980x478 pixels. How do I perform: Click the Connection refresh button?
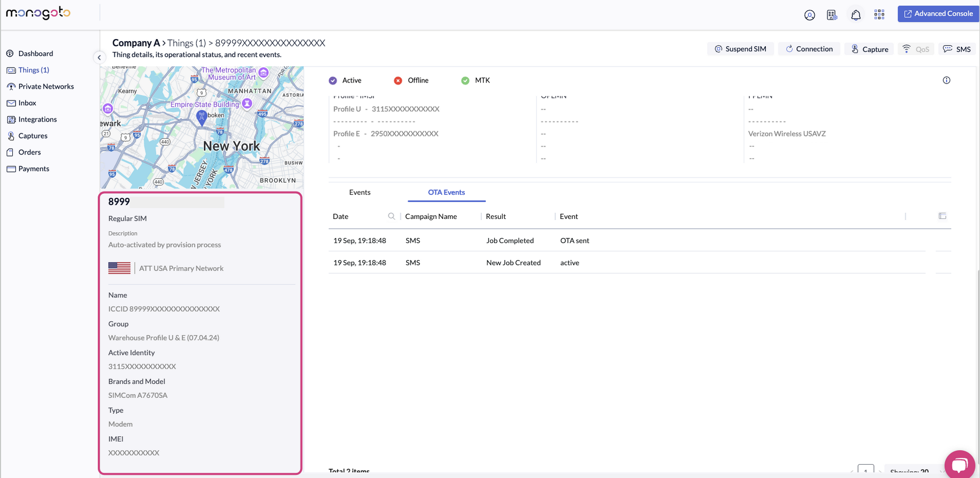[x=809, y=49]
